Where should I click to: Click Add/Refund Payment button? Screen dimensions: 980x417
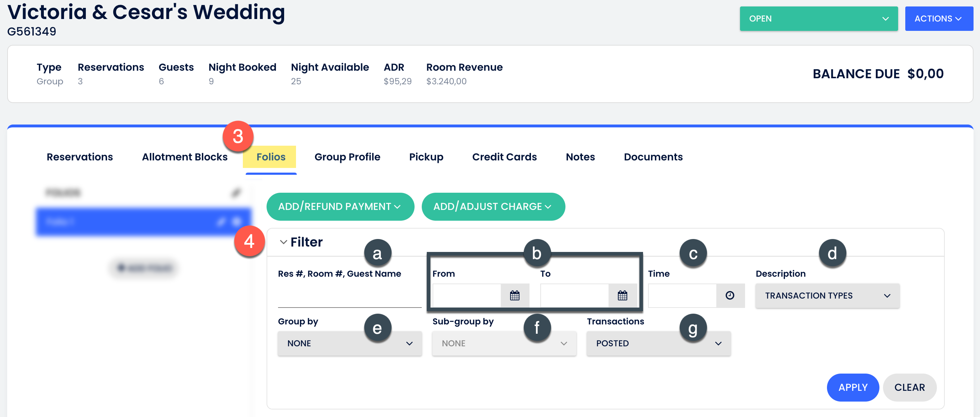340,206
